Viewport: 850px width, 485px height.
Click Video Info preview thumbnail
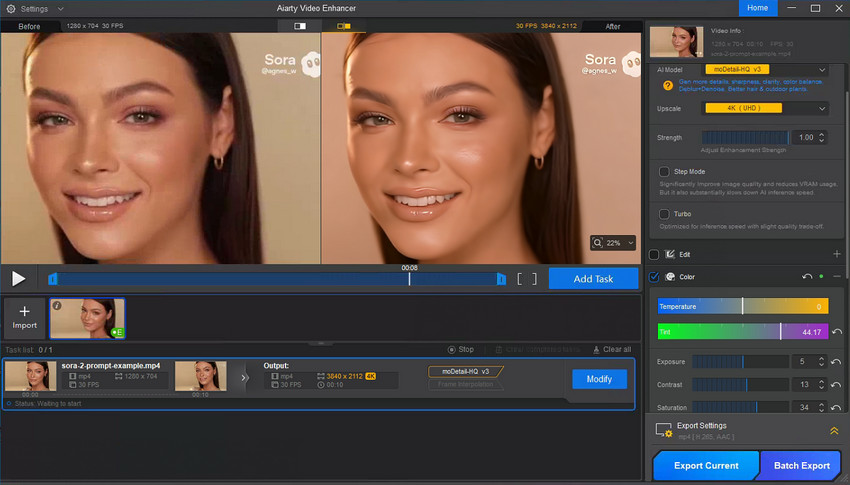(677, 42)
